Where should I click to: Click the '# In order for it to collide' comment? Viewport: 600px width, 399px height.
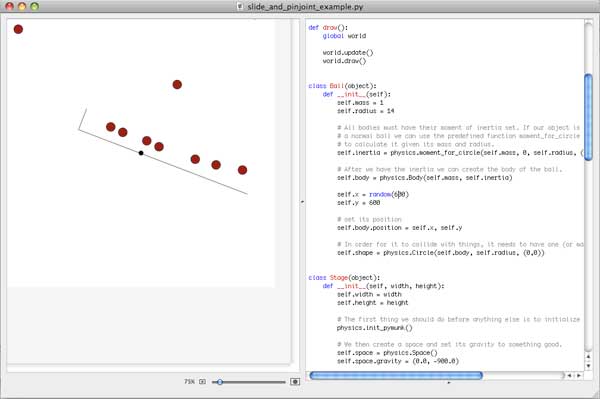460,244
